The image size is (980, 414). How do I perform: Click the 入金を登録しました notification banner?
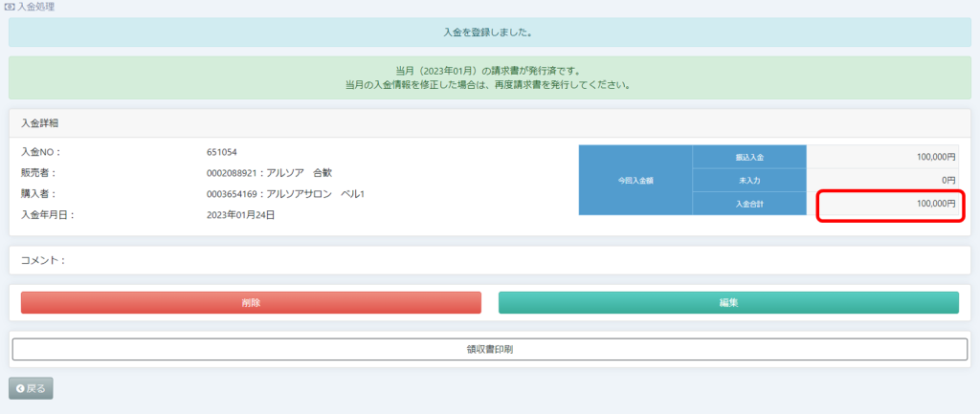tap(489, 32)
